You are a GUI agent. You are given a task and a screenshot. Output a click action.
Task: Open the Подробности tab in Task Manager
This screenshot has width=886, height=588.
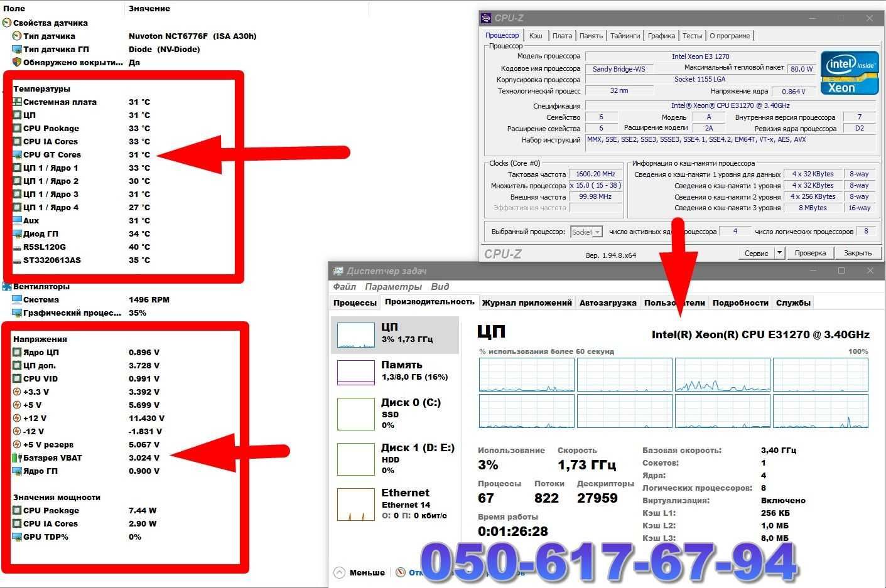(x=740, y=302)
